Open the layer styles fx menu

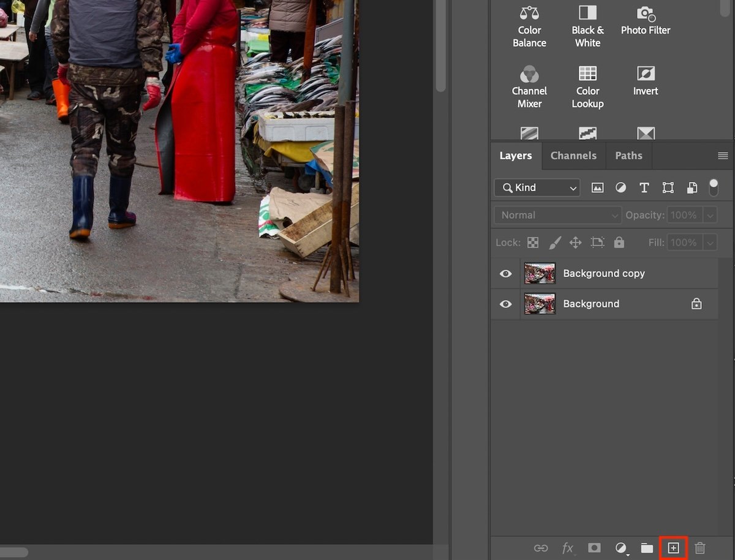point(567,548)
